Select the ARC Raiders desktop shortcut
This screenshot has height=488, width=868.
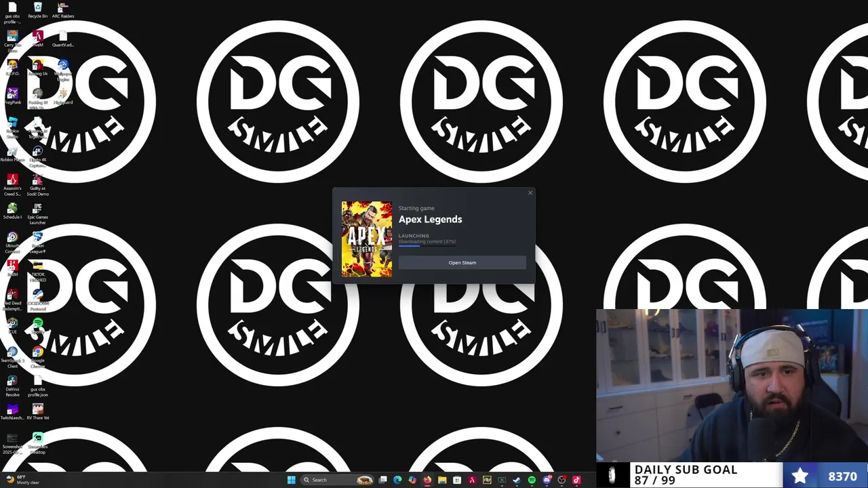63,10
